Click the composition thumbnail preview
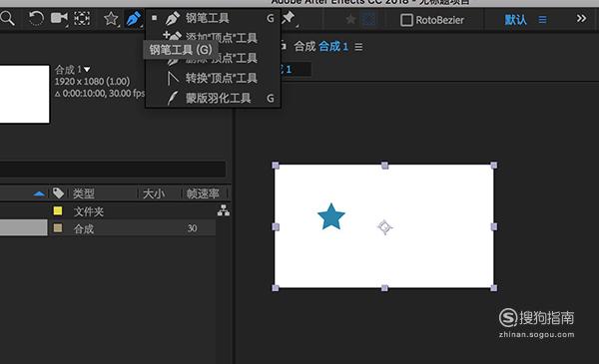The width and height of the screenshot is (599, 364). pos(24,94)
